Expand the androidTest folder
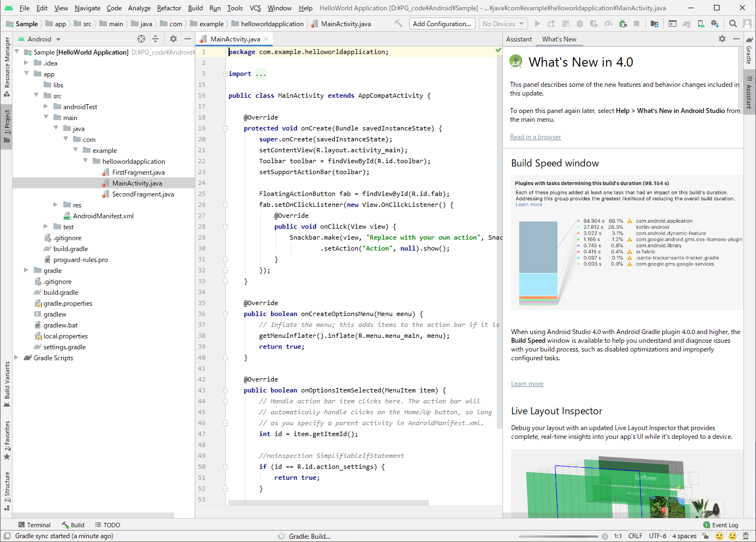Viewport: 756px width, 542px height. (x=46, y=106)
